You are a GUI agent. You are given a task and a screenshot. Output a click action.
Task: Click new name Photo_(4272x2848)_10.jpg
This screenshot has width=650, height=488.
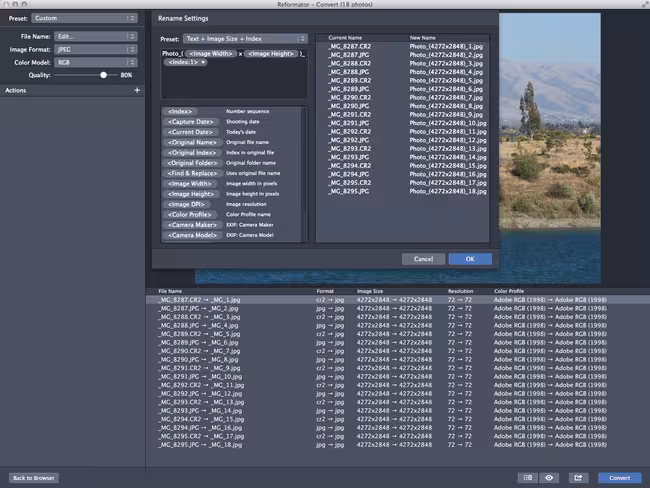point(448,123)
